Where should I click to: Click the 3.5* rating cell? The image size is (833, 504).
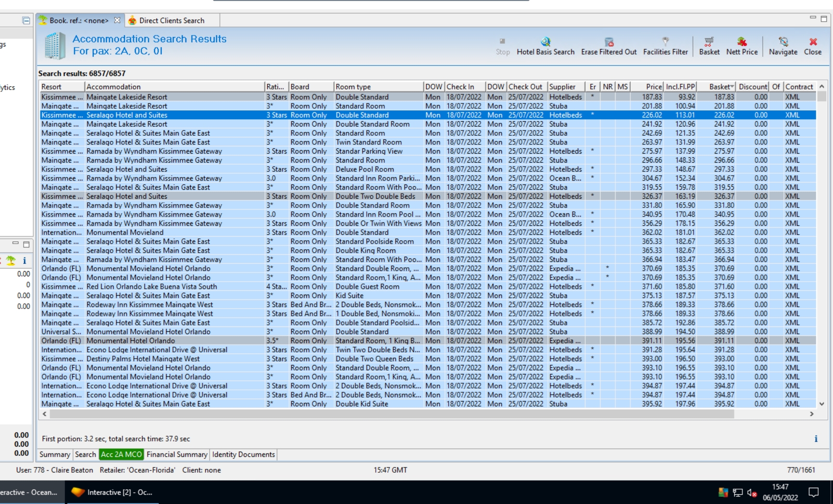click(x=277, y=341)
